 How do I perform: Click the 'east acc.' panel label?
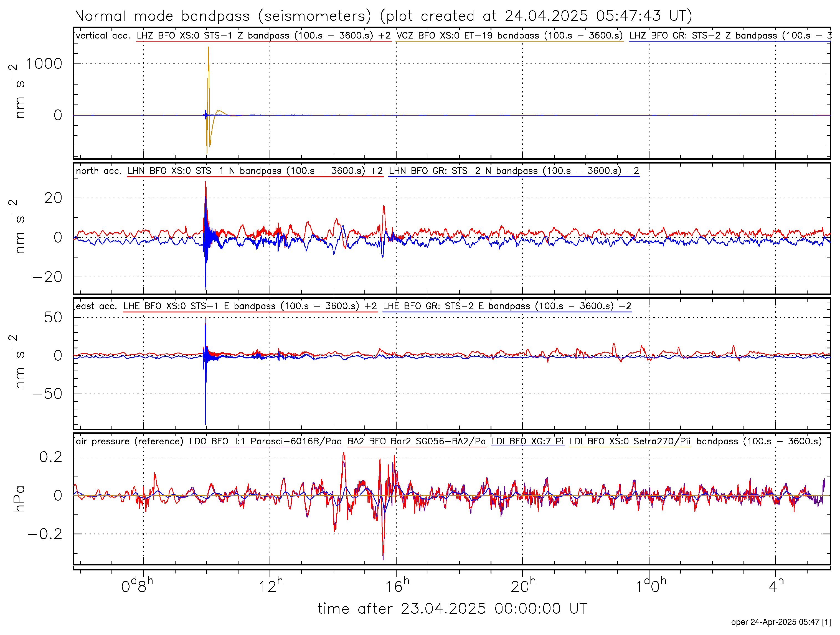click(x=97, y=306)
